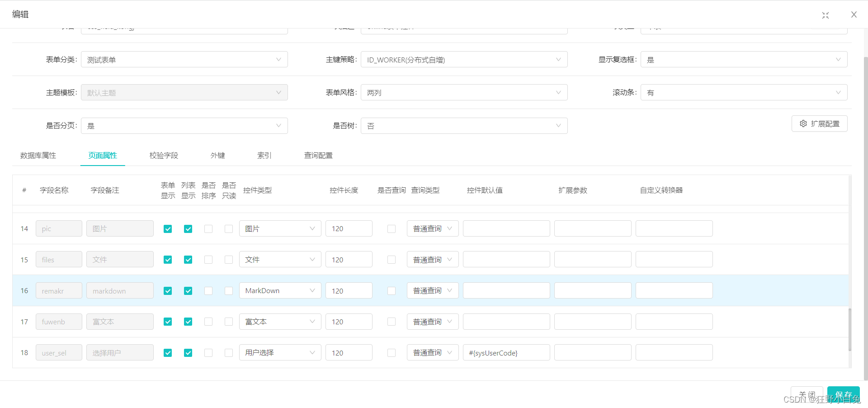Open the 扩展配置 settings gear button
This screenshot has width=868, height=408.
819,123
